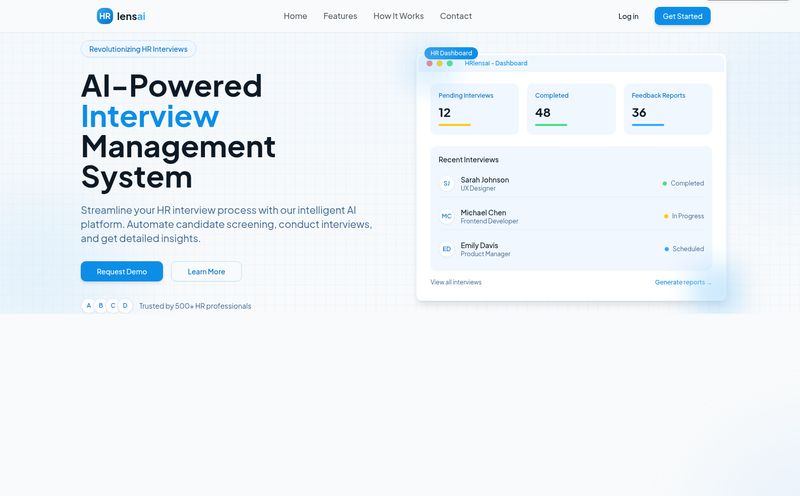Go to the Features nav link
Viewport: 800px width, 496px height.
[x=340, y=16]
